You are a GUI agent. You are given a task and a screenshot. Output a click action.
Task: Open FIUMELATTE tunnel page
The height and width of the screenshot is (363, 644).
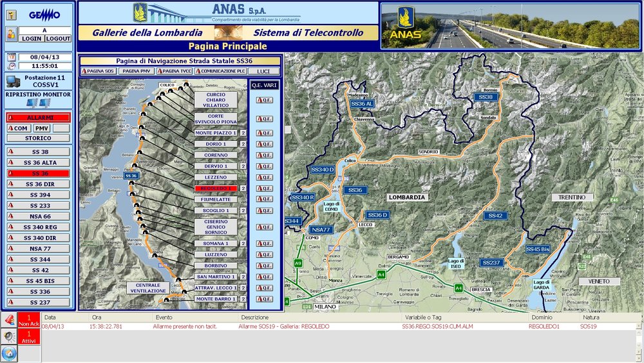click(216, 199)
